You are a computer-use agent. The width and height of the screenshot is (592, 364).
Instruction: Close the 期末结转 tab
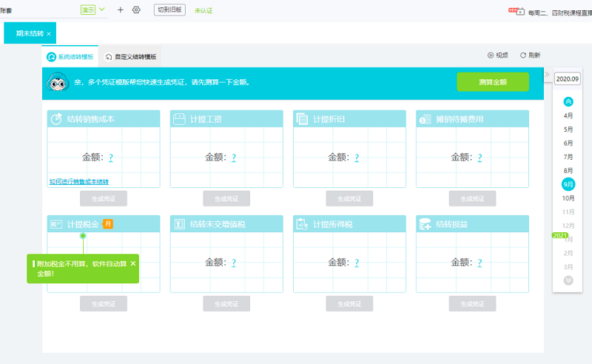[49, 34]
